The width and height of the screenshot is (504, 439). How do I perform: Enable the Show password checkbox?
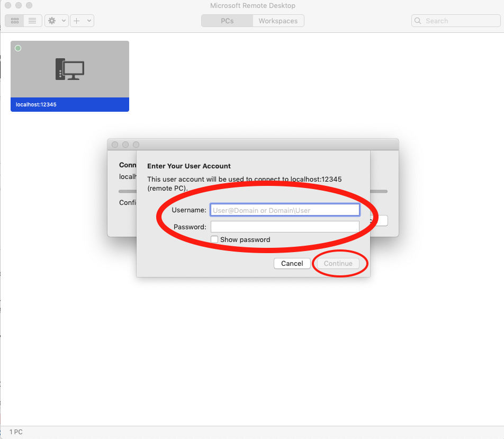tap(214, 240)
